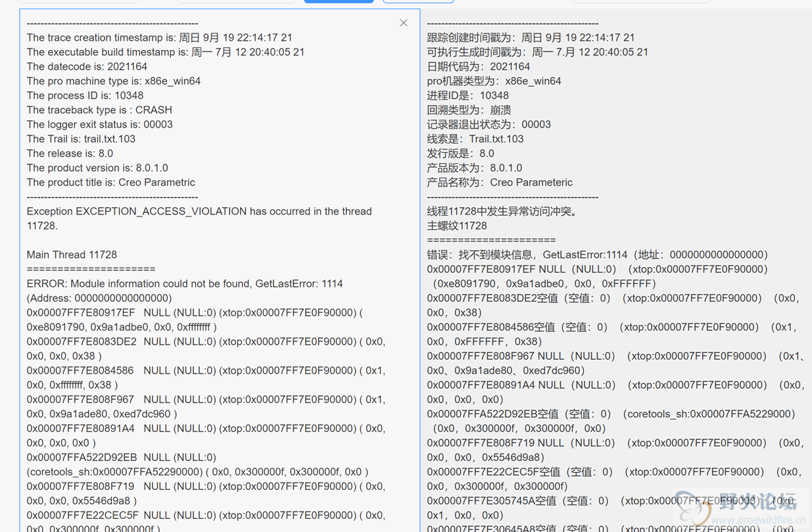The image size is (812, 532).
Task: Click the translation '进程ID是: 10348'
Action: click(x=467, y=95)
